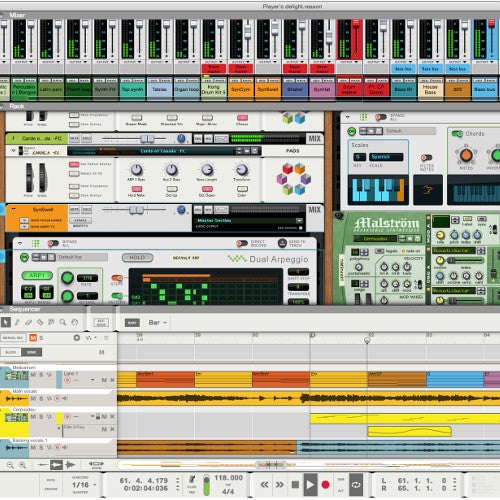The image size is (500, 500).
Task: Click the Send to Track button
Action: coord(282,243)
